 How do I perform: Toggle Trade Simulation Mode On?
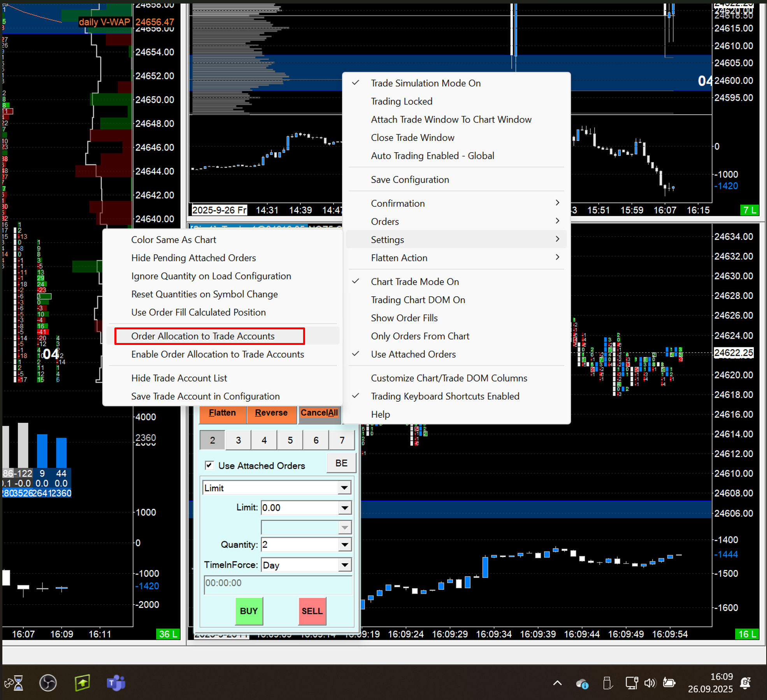(425, 83)
